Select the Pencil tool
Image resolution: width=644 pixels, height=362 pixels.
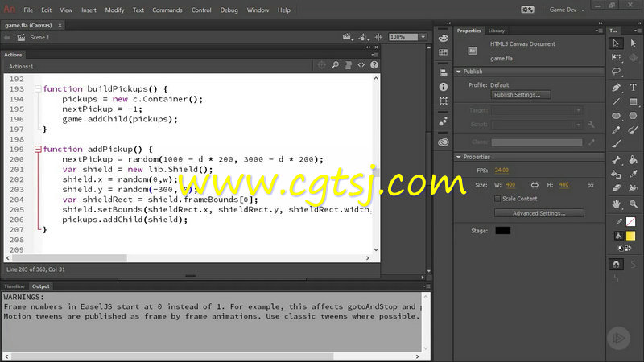click(x=616, y=130)
